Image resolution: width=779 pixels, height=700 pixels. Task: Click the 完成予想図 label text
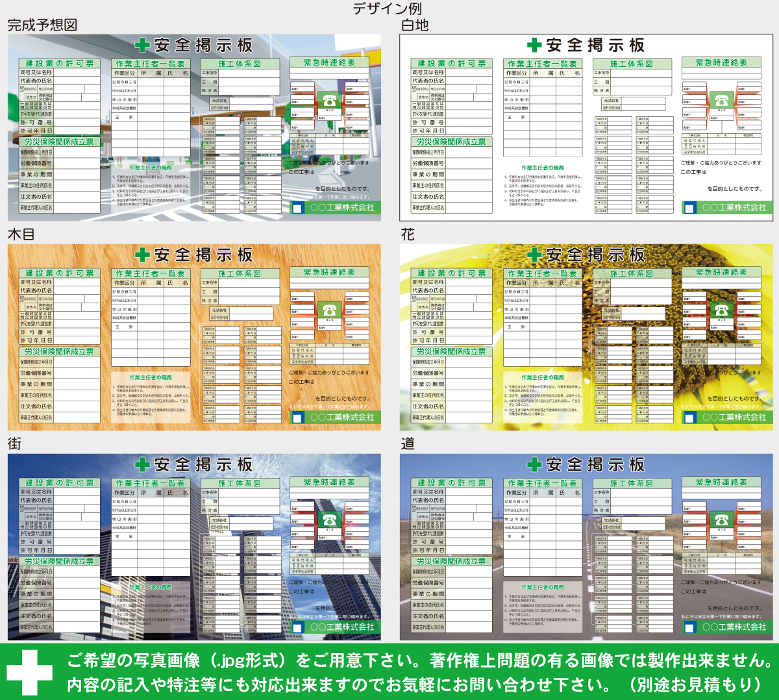pos(42,25)
